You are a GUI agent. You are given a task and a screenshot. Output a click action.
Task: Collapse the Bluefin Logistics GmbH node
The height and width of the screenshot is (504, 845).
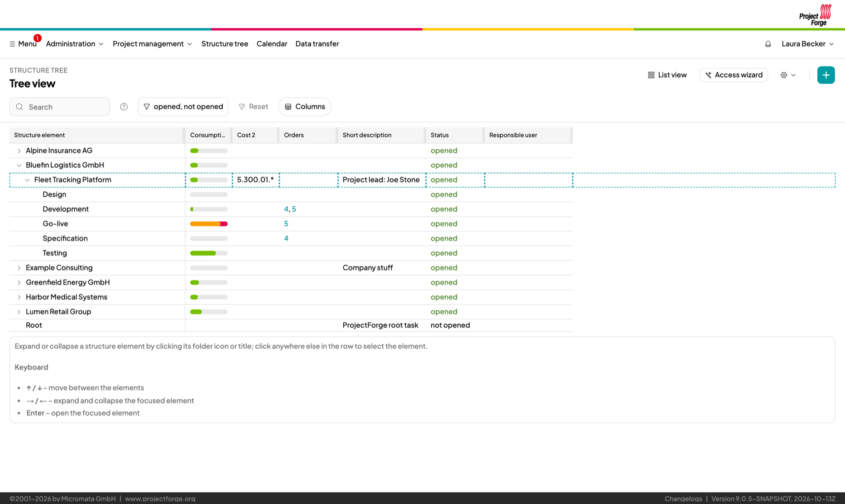tap(19, 165)
